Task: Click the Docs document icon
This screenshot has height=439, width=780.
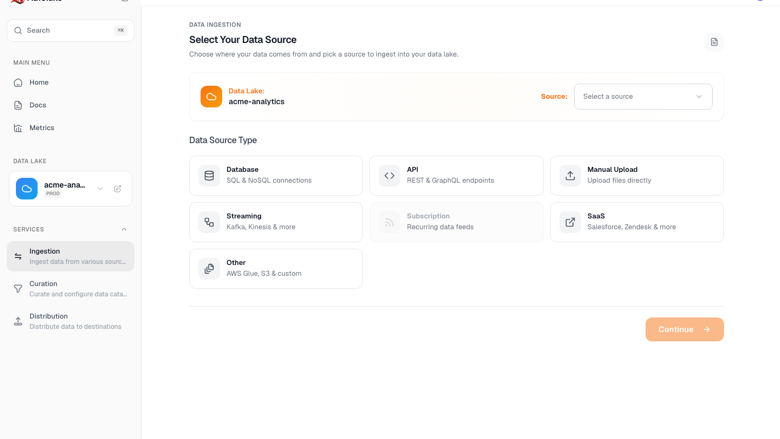Action: 18,105
